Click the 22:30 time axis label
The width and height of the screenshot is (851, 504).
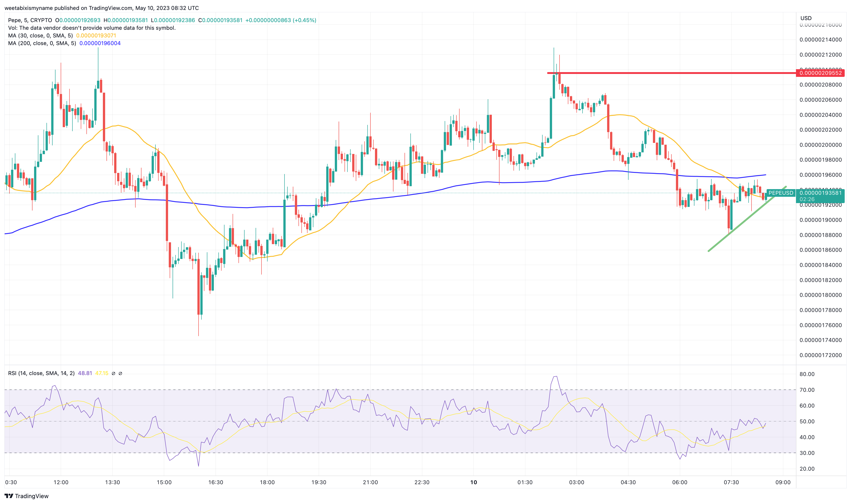point(422,482)
